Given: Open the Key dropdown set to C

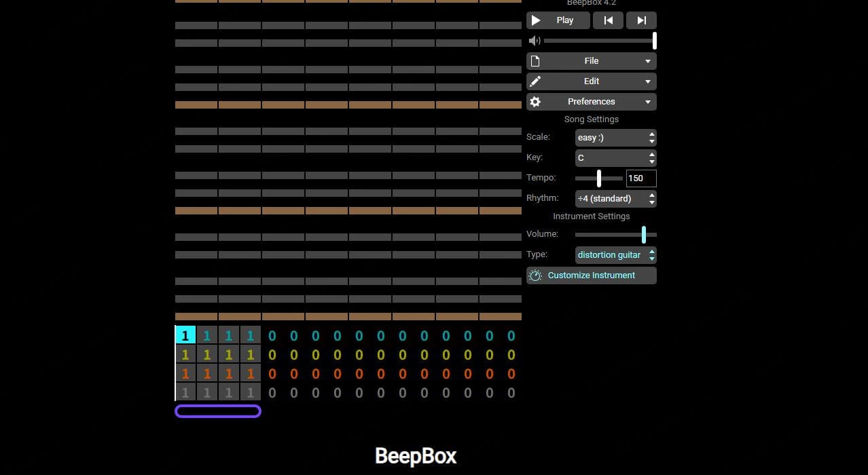Looking at the screenshot, I should (x=616, y=158).
